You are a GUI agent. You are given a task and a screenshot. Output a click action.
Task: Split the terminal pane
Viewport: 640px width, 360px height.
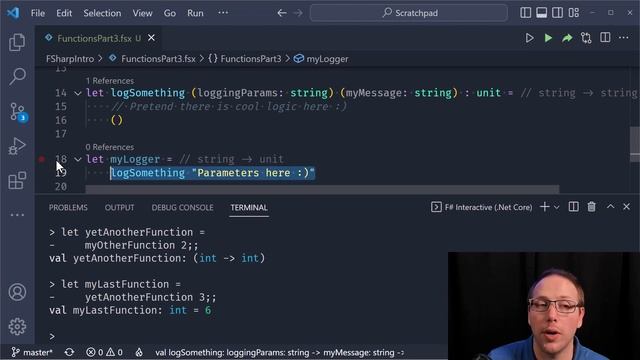pyautogui.click(x=573, y=207)
